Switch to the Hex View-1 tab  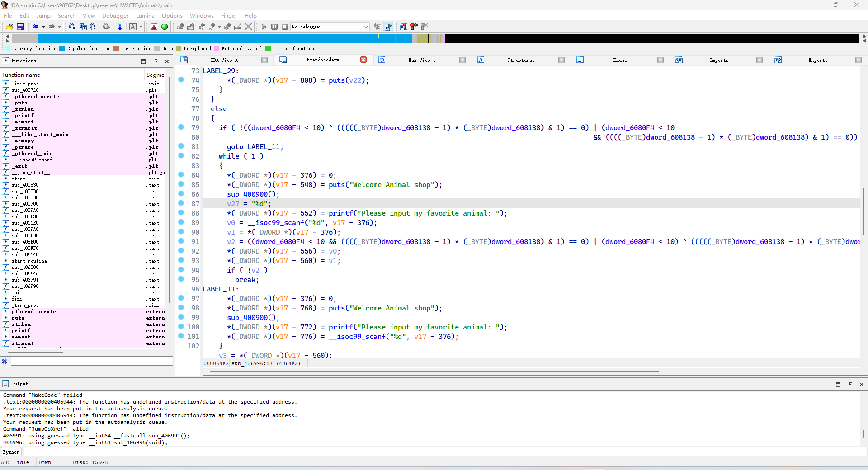click(421, 60)
